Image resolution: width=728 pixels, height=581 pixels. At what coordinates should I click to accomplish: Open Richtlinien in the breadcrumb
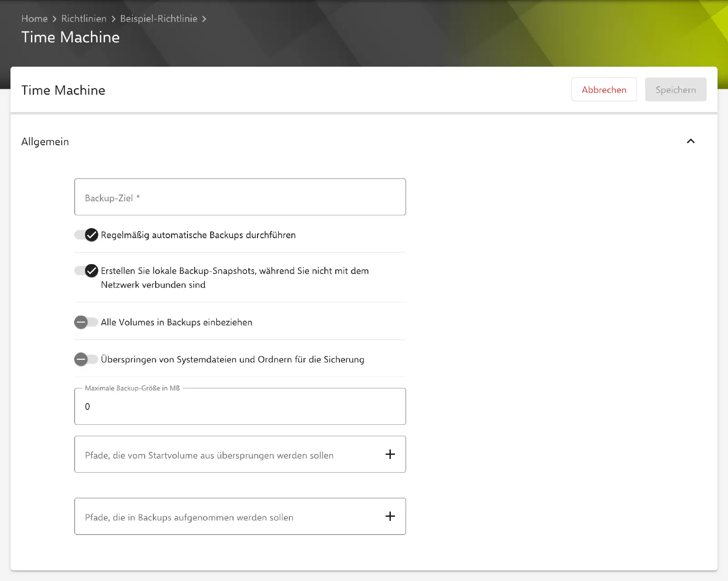pos(84,19)
